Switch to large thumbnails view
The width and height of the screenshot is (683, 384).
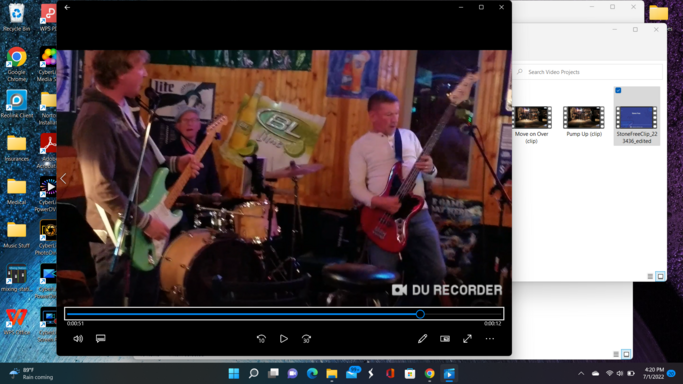pos(660,276)
